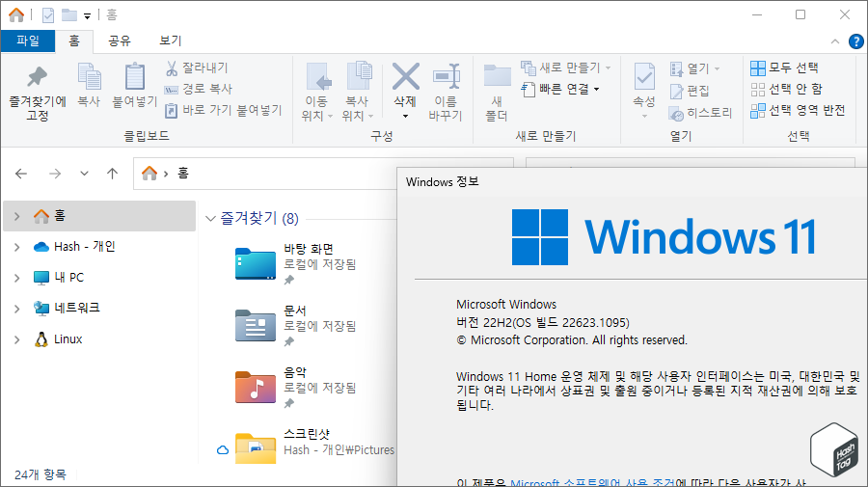Click the Explorer home icon in title bar
This screenshot has width=868, height=487.
(x=16, y=14)
